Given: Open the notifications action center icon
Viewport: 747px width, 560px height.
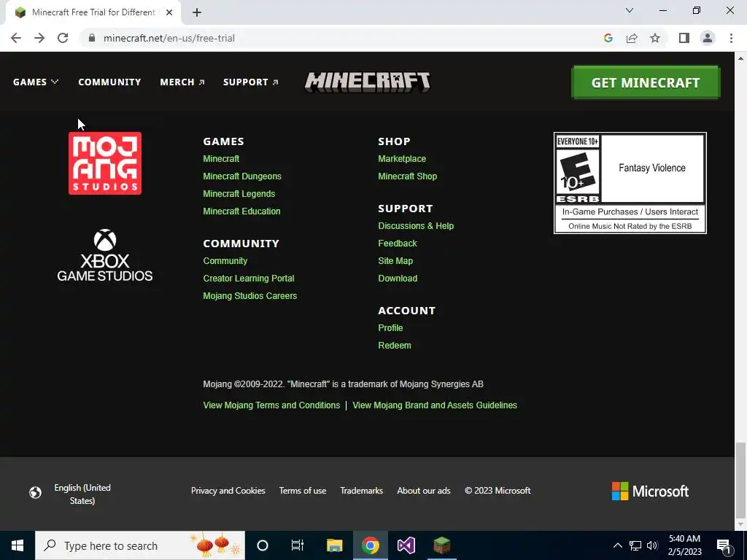Looking at the screenshot, I should point(724,545).
